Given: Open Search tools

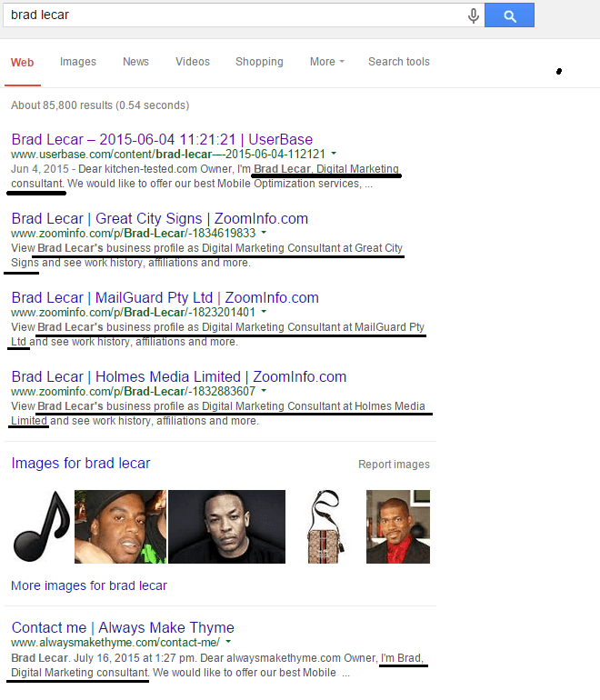Looking at the screenshot, I should pos(399,62).
